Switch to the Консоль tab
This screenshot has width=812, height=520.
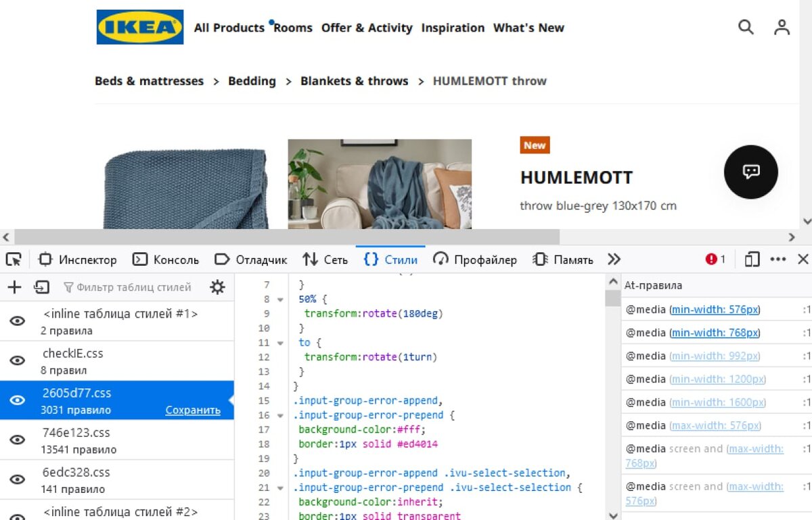click(x=166, y=260)
